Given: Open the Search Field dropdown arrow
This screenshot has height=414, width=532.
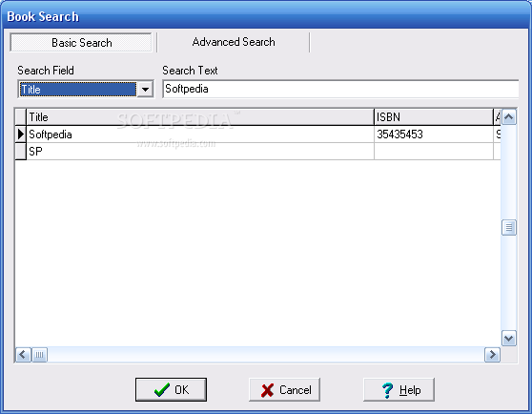Looking at the screenshot, I should tap(145, 90).
